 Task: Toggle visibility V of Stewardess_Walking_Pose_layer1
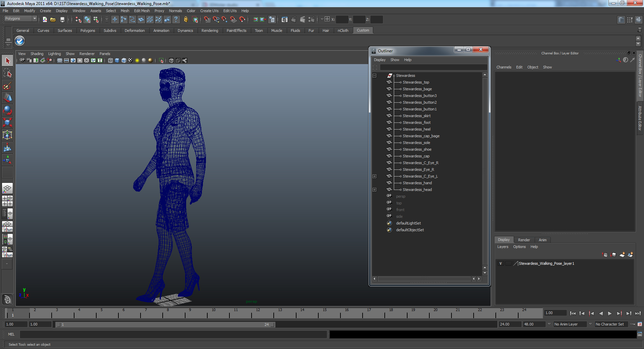[x=500, y=263]
